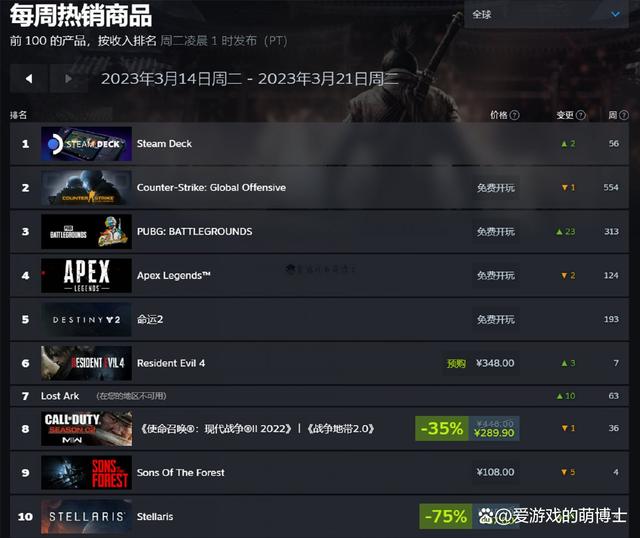Open help icon beside 周 column header
This screenshot has width=640, height=538.
point(624,115)
